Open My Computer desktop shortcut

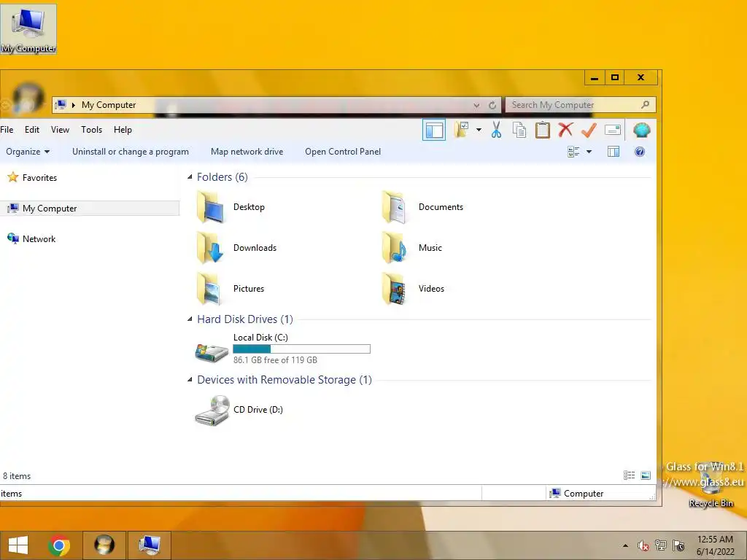click(x=28, y=29)
